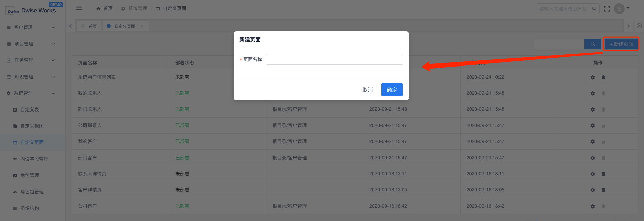644x221 pixels.
Task: Select 自定义视图 in the sidebar
Action: [x=32, y=126]
